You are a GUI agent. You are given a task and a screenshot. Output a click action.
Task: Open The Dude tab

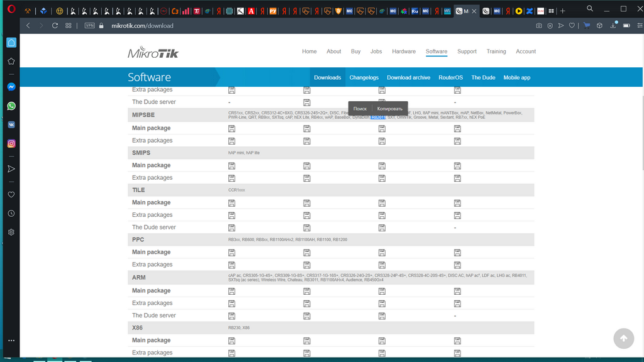point(483,77)
